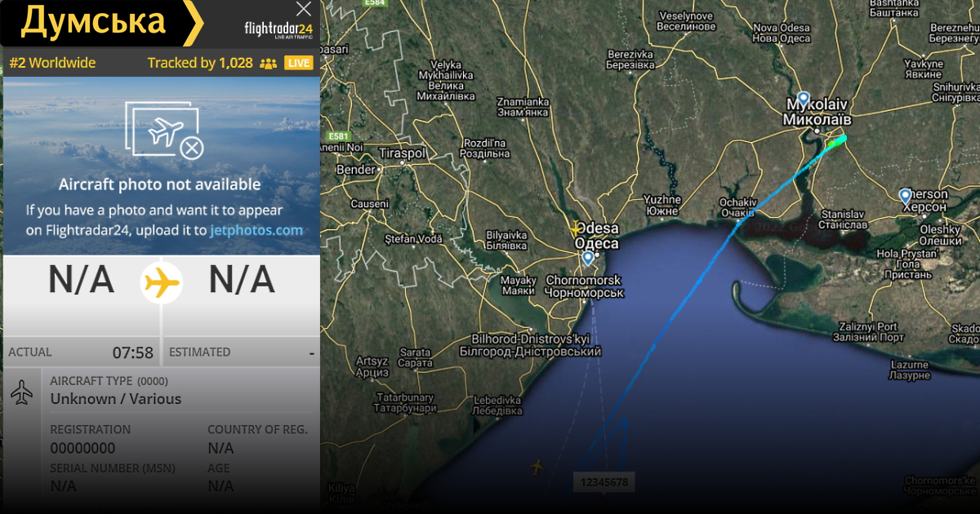Screen dimensions: 980x514
Task: Click the yellow aircraft over the sea
Action: click(x=537, y=467)
